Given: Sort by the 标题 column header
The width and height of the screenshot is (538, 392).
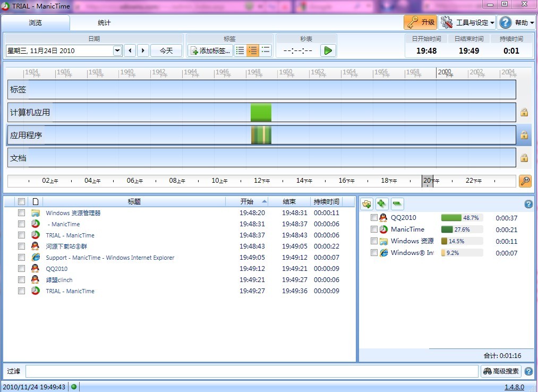Looking at the screenshot, I should (x=134, y=201).
